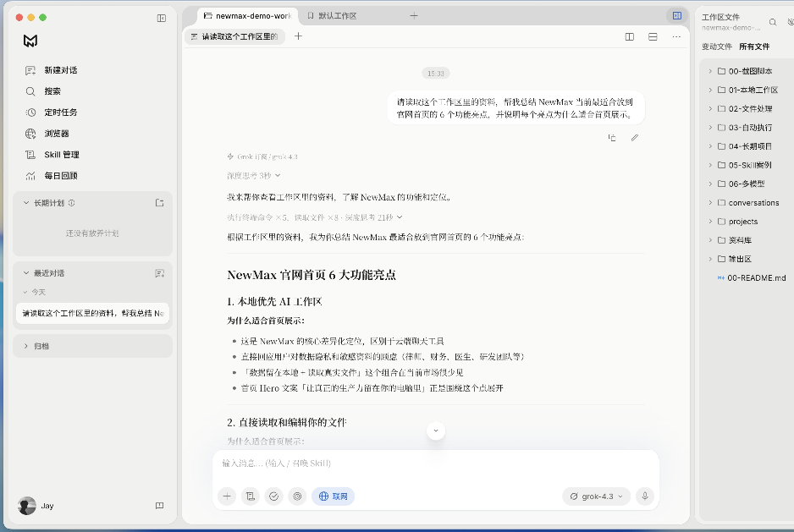This screenshot has width=794, height=532.
Task: Open the 00-README.md file
Action: click(752, 278)
